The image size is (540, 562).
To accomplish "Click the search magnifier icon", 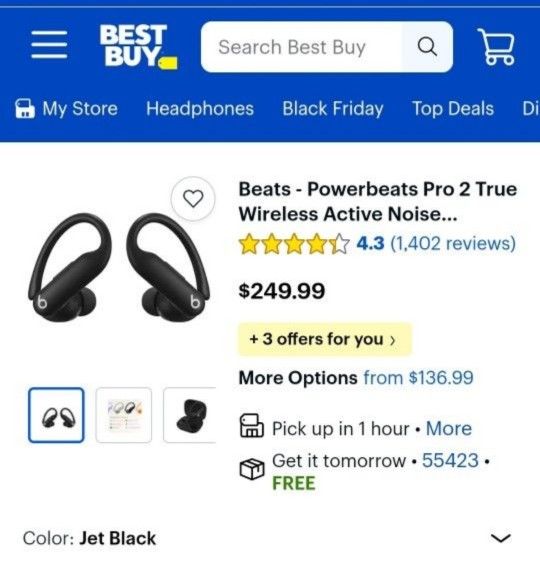I will (427, 47).
